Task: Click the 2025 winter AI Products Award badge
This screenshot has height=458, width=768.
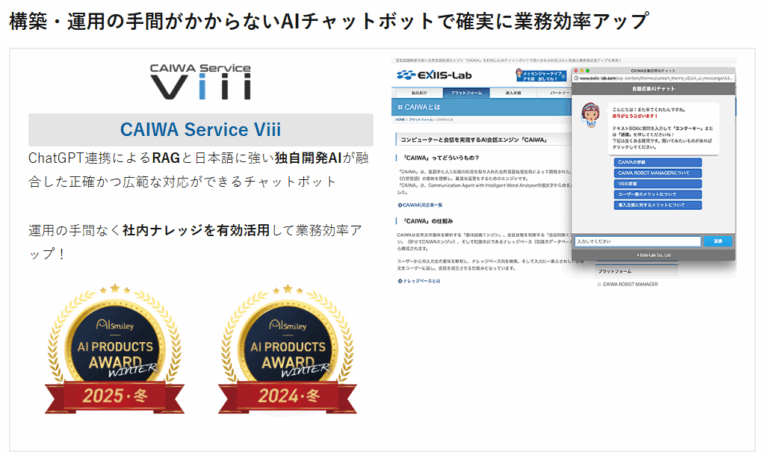Action: (x=115, y=349)
